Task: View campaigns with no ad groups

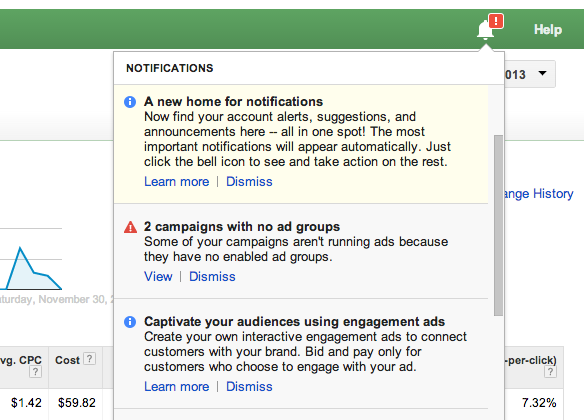Action: [158, 277]
